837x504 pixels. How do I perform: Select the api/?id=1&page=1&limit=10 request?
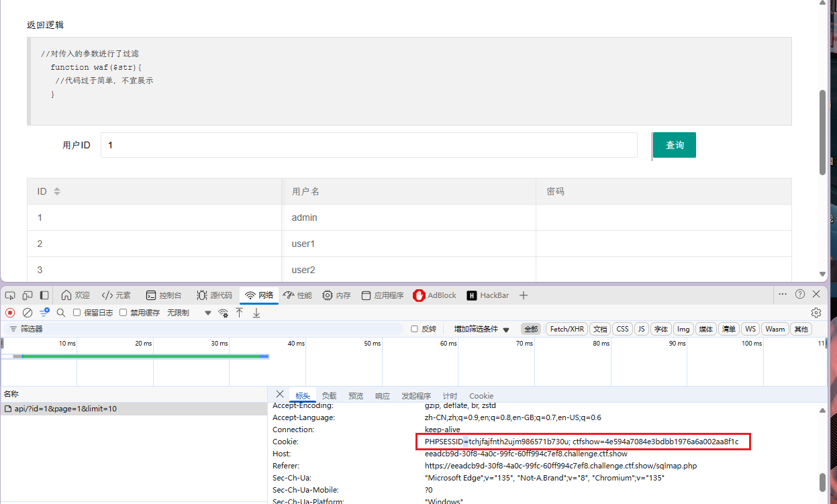tap(134, 409)
